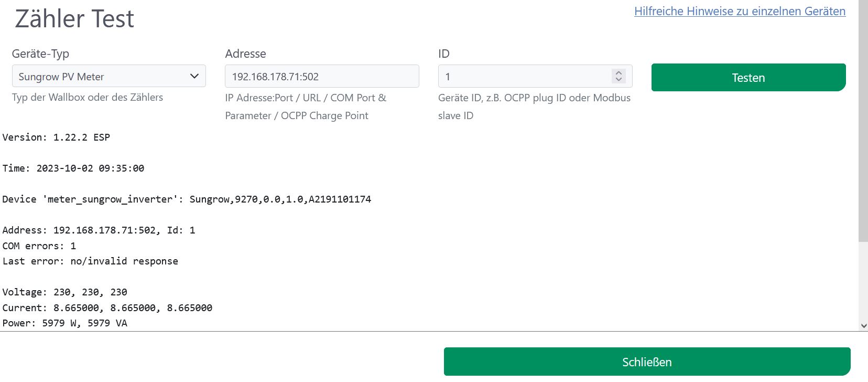The image size is (868, 382).
Task: Click the Adresse field label
Action: point(245,54)
